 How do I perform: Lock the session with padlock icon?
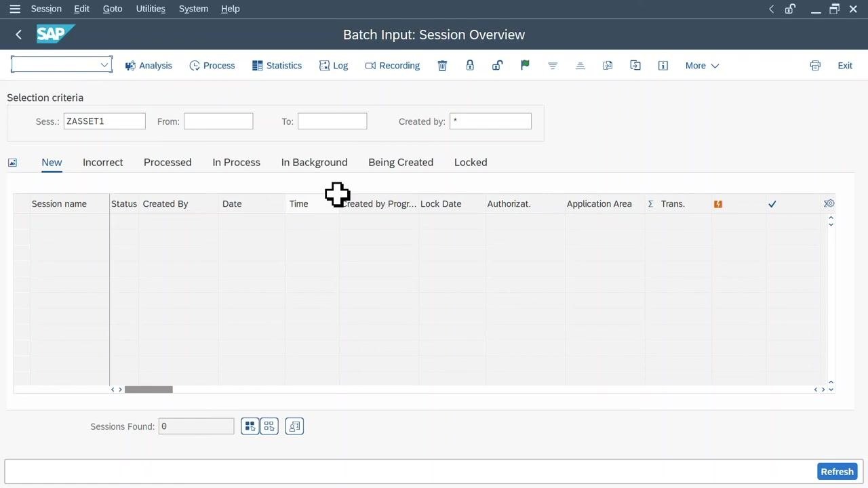click(470, 66)
